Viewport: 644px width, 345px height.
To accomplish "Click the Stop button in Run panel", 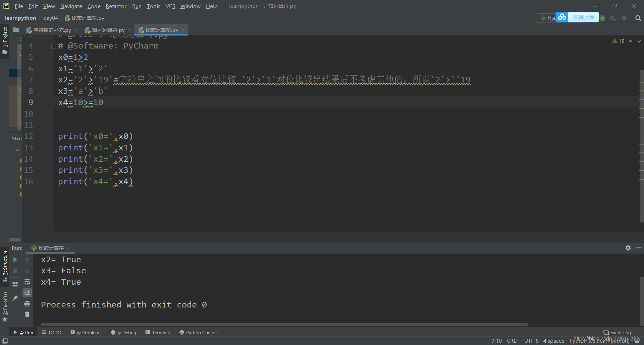I will click(x=15, y=271).
